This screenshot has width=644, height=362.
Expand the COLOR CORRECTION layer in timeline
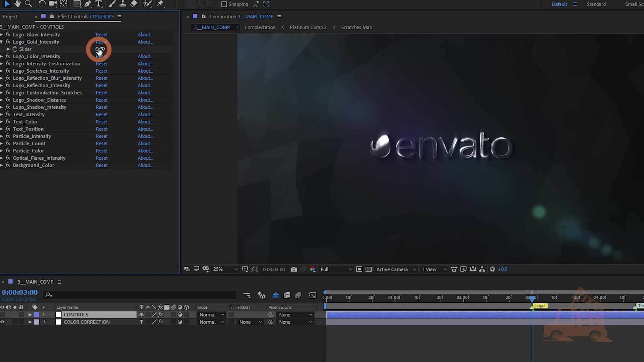[30, 322]
